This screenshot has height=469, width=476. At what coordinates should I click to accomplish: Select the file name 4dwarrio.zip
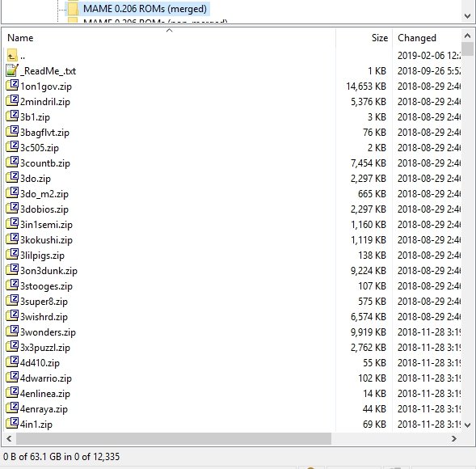pos(46,378)
